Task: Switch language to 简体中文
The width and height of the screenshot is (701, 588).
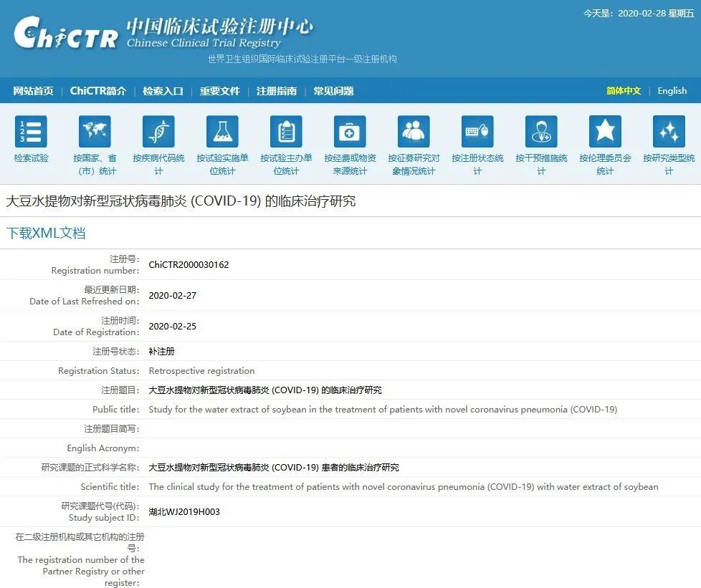Action: coord(624,91)
